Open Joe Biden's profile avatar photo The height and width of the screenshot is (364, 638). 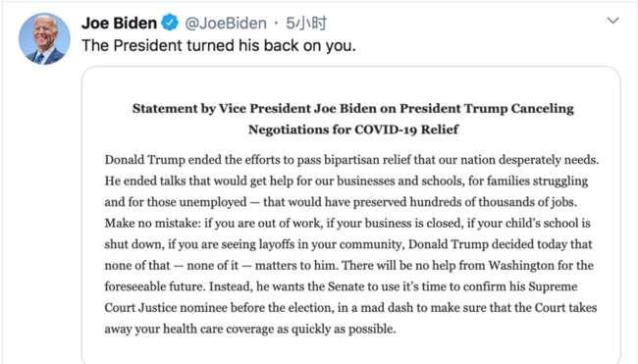(44, 38)
